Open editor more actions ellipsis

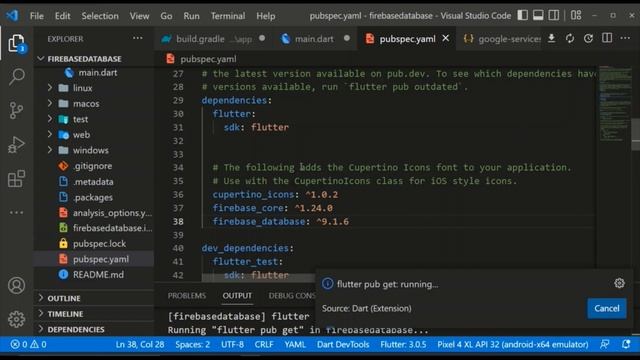625,38
